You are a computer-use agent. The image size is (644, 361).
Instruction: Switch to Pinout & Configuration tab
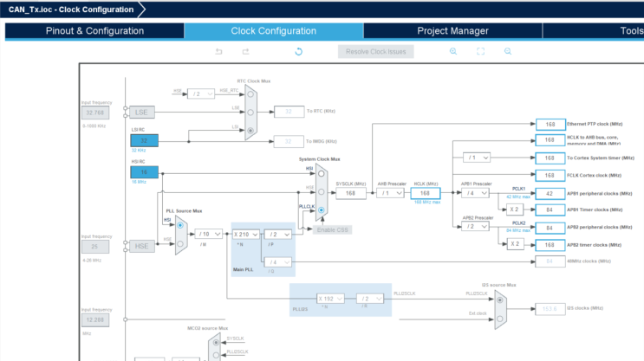point(94,31)
